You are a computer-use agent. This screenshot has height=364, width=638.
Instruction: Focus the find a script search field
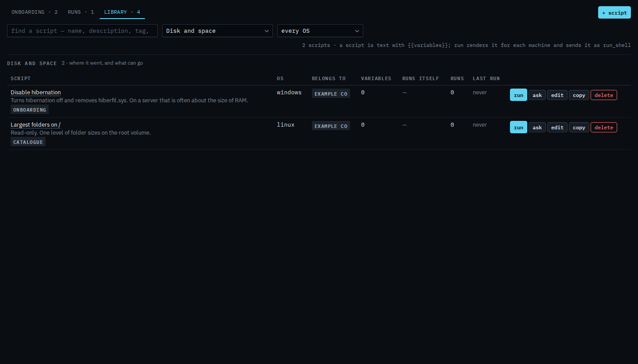82,31
